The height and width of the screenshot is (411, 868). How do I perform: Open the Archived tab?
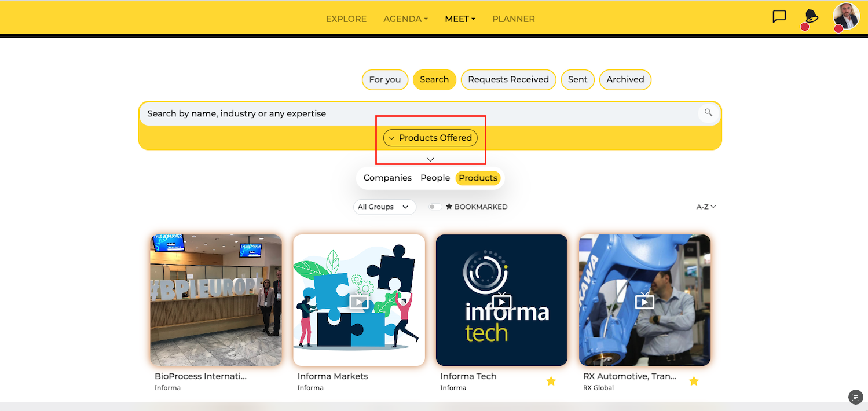click(625, 79)
